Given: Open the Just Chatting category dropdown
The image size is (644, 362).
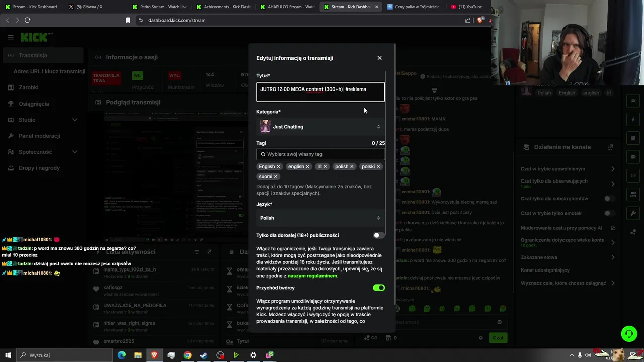Looking at the screenshot, I should 320,127.
